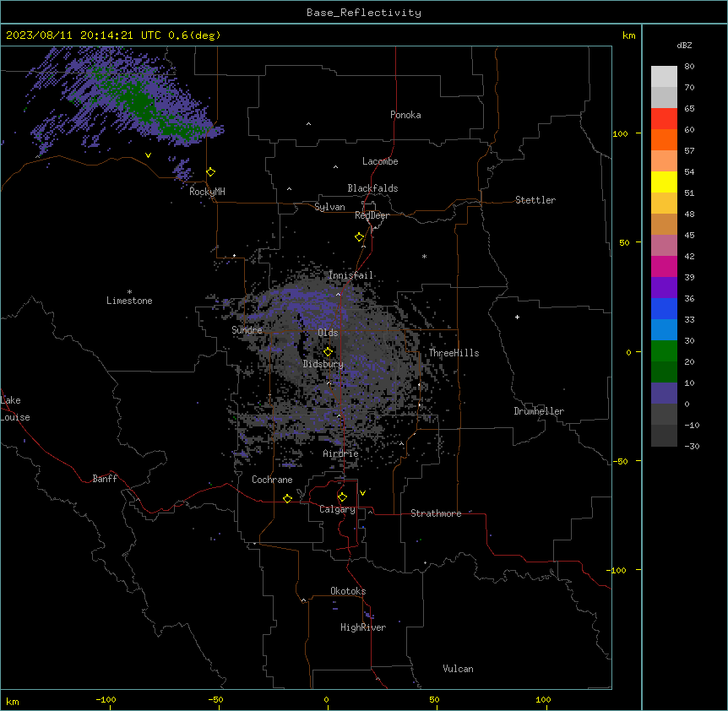Select the green 30 dBZ legend swatch

pyautogui.click(x=664, y=351)
